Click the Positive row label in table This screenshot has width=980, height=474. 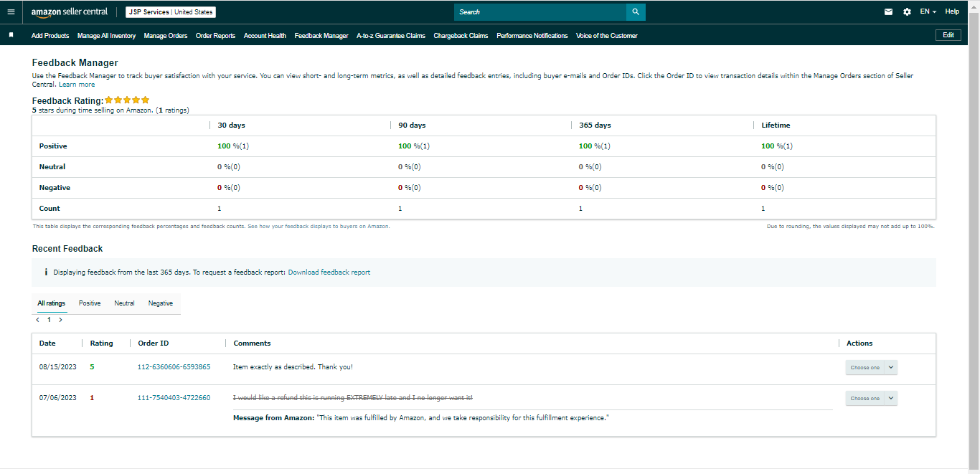pos(53,146)
